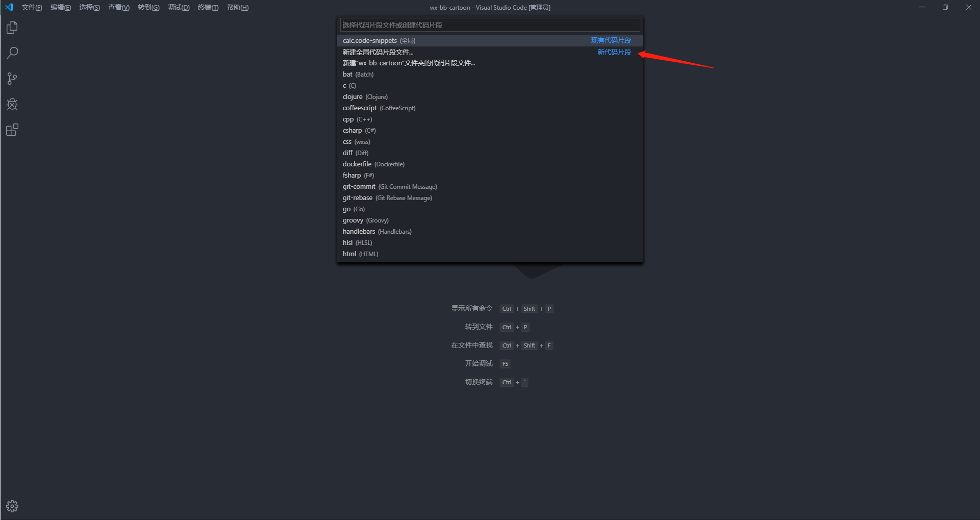Open the 调试(D) menu

[x=179, y=7]
